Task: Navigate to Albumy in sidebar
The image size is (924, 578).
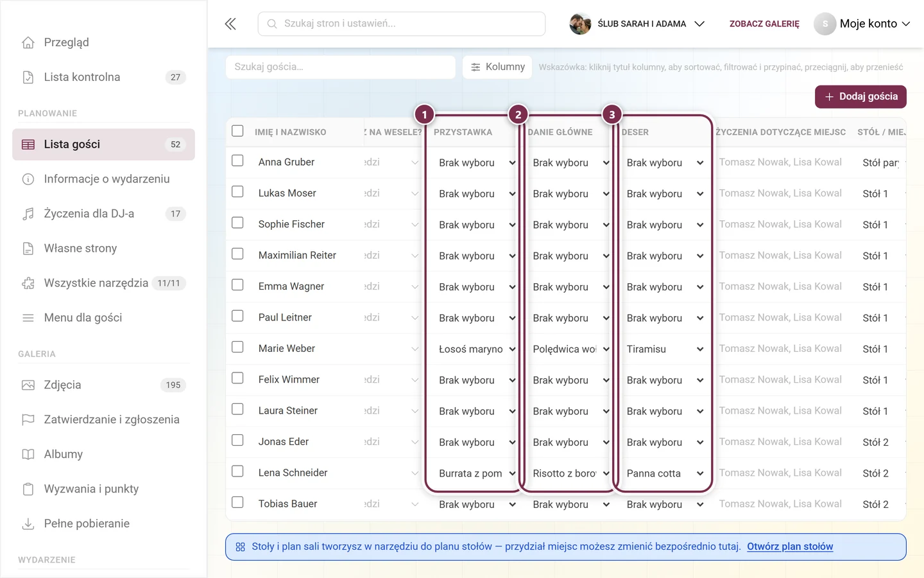Action: 103,455
